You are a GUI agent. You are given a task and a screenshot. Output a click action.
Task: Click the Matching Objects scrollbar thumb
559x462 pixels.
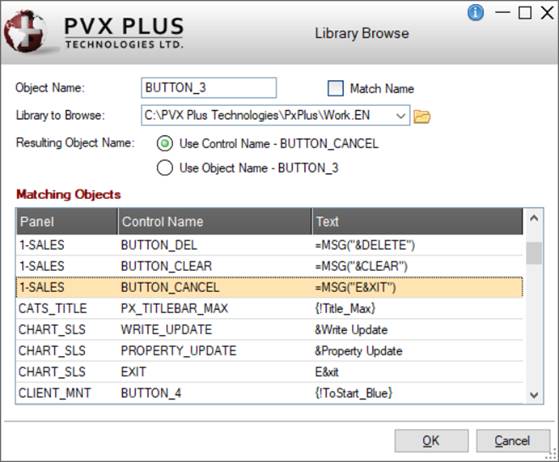coord(534,253)
